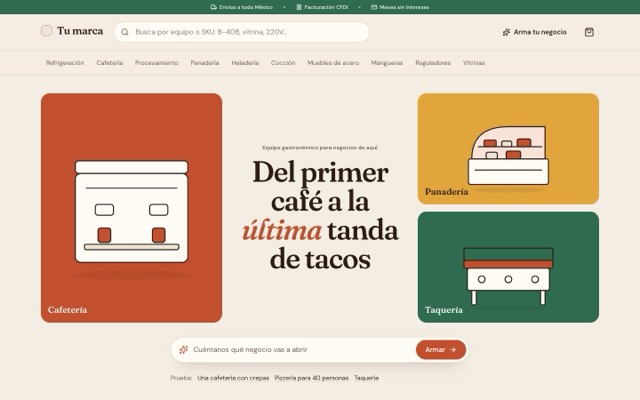Screen dimensions: 640x400
Task: Open the green Taquería card label
Action: [x=444, y=310]
